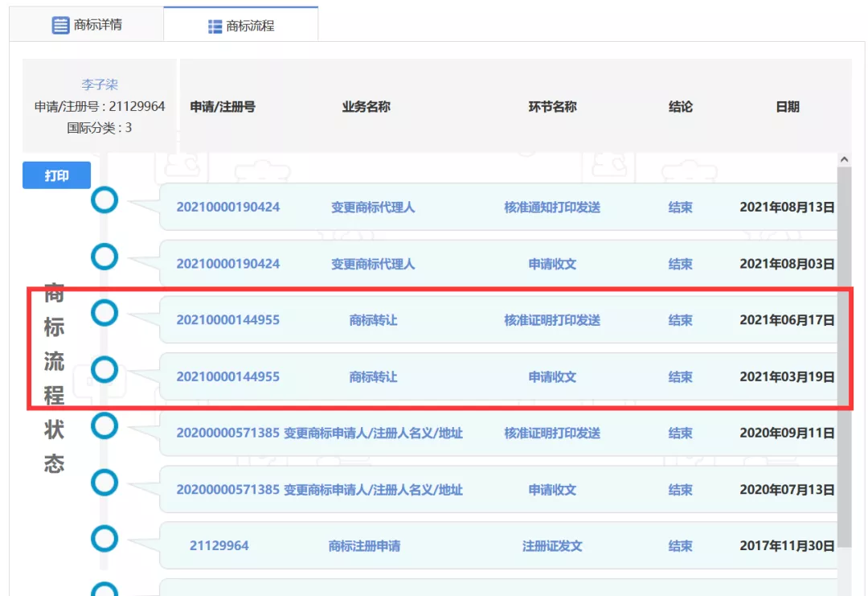The width and height of the screenshot is (868, 596).
Task: Click the timeline circle beside 注册证发文 row
Action: (x=104, y=539)
